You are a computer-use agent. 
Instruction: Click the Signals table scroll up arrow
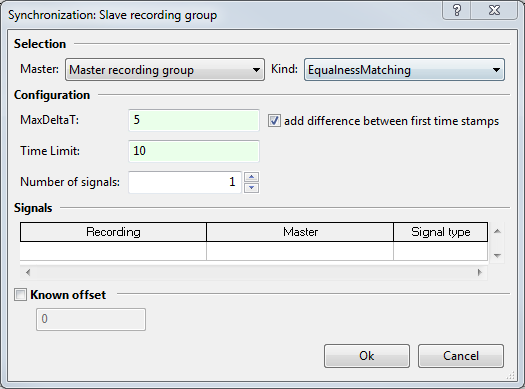coord(497,231)
